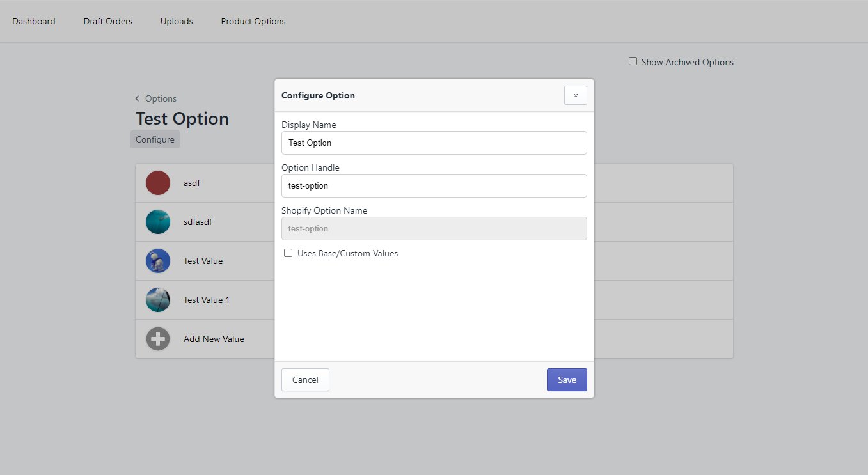Viewport: 868px width, 475px height.
Task: Toggle Show Archived Options checkbox
Action: click(x=633, y=61)
